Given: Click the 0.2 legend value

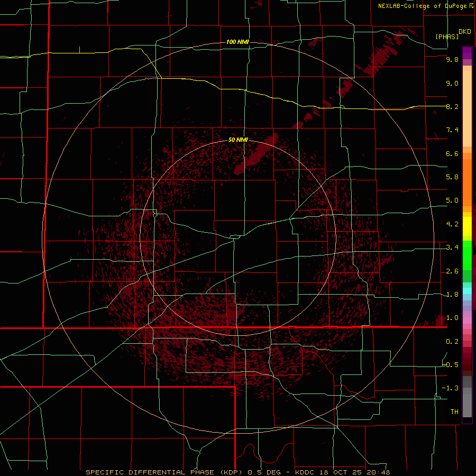Looking at the screenshot, I should (452, 342).
